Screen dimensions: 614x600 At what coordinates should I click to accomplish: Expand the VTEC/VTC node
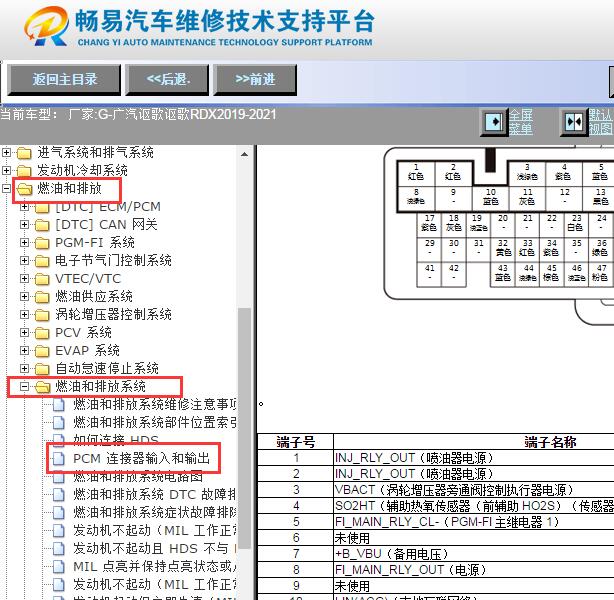pos(24,278)
